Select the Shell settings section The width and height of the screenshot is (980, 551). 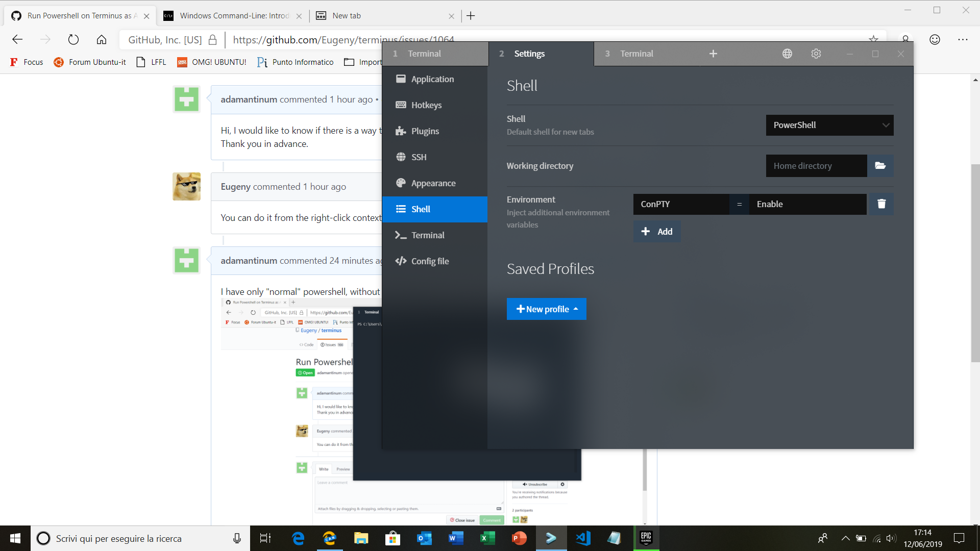click(421, 209)
